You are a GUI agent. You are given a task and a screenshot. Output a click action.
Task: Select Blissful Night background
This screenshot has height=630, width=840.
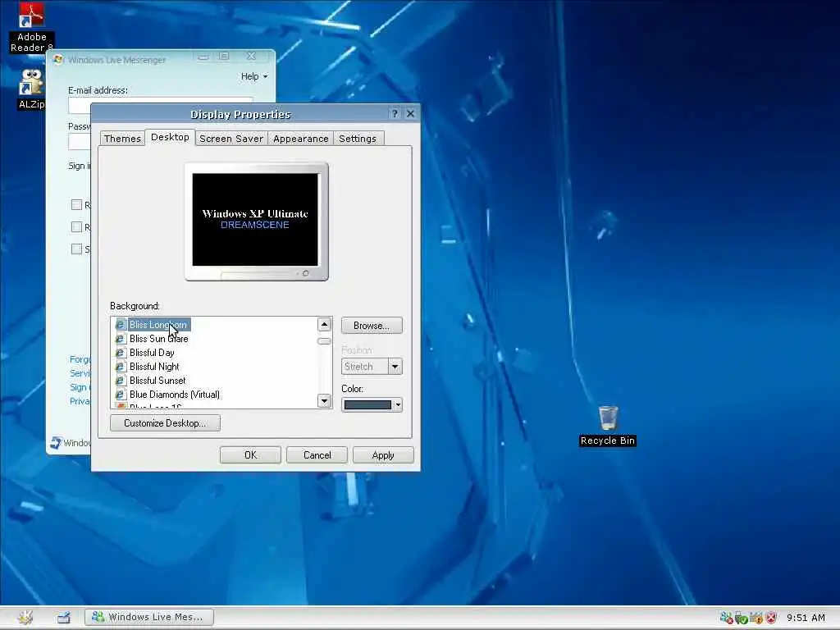coord(154,367)
